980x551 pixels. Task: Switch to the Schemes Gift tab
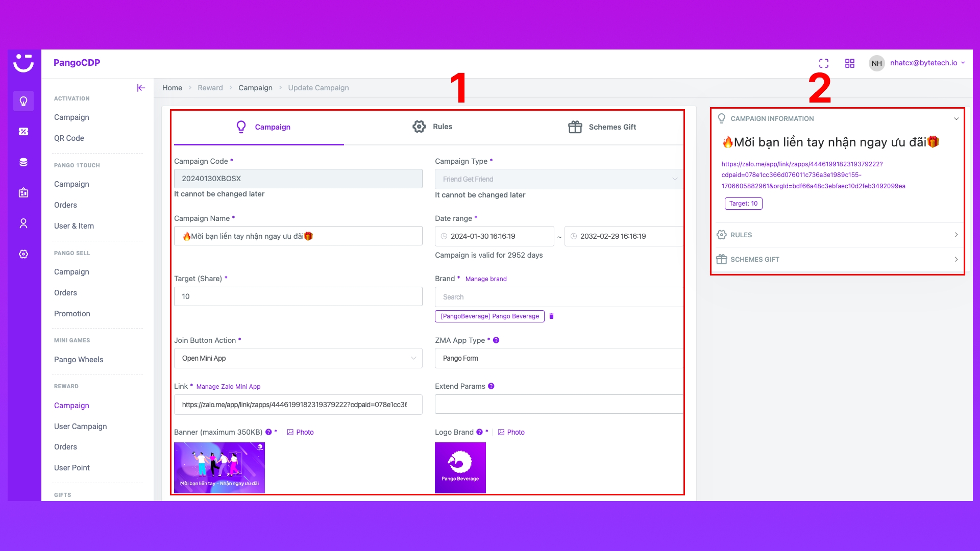(602, 127)
